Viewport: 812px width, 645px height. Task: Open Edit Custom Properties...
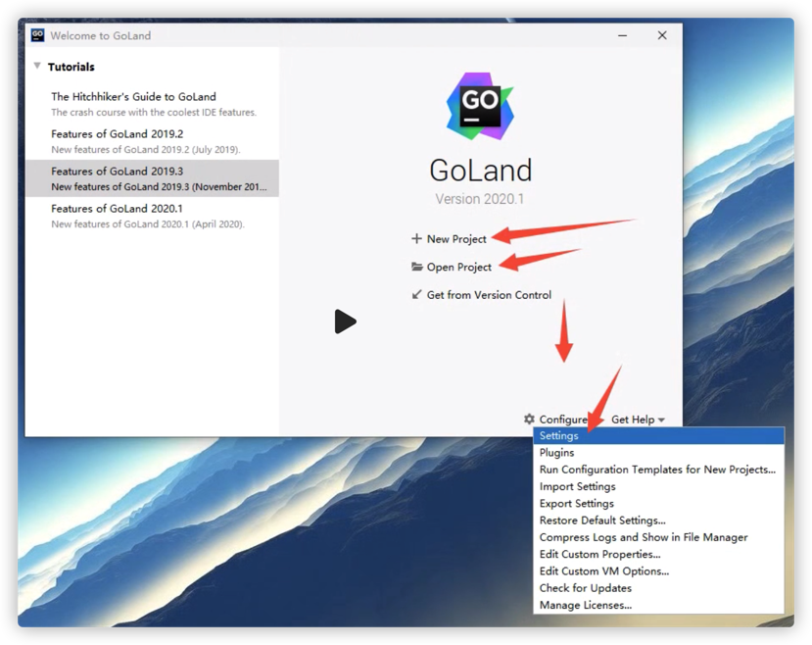coord(659,555)
